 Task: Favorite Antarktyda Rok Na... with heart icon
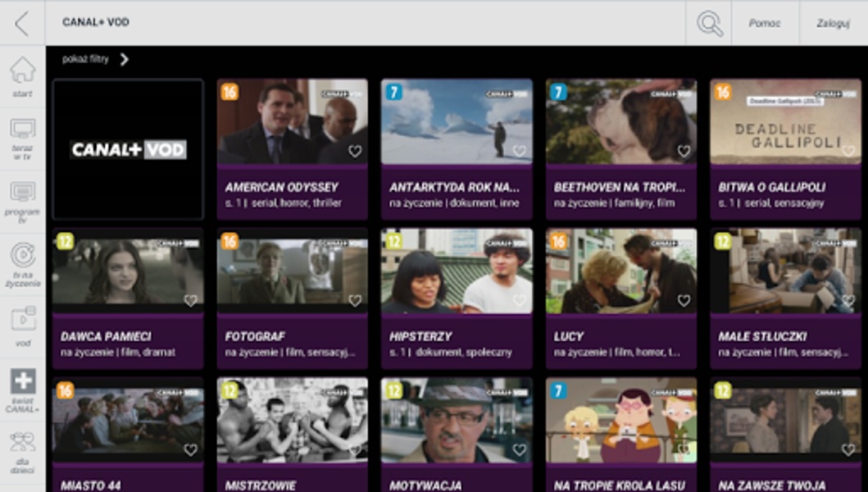[520, 151]
